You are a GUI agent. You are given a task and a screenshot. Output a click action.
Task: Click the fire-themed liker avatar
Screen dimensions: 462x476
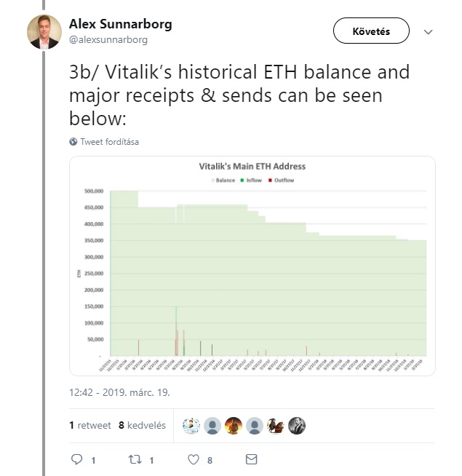[234, 426]
